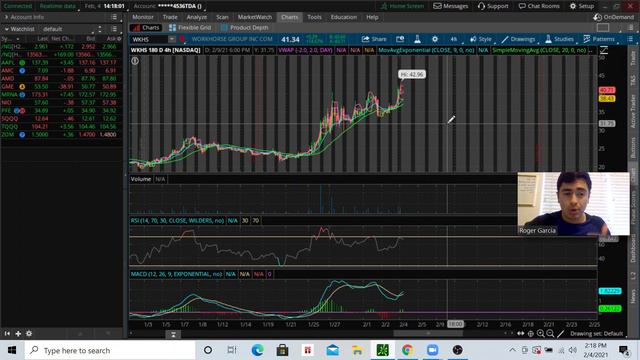The image size is (640, 360).
Task: Select GME row in the watchlist
Action: pos(61,87)
